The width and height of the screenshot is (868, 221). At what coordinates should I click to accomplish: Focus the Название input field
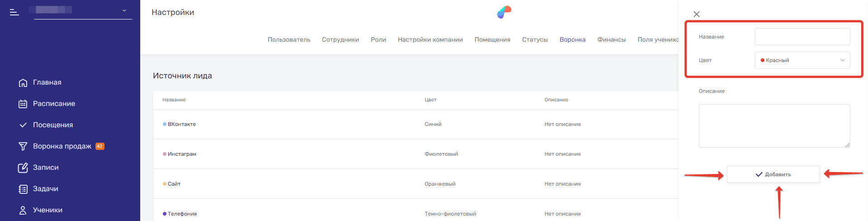[x=802, y=37]
